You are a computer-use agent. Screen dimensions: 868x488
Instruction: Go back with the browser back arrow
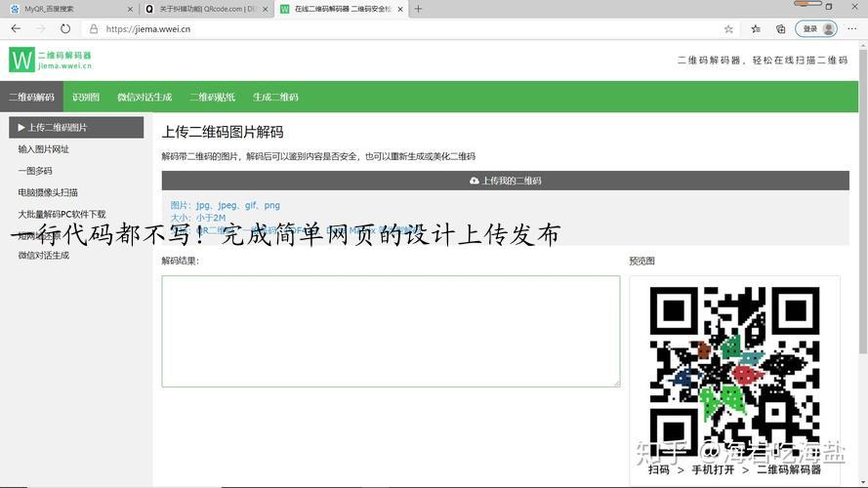point(16,28)
